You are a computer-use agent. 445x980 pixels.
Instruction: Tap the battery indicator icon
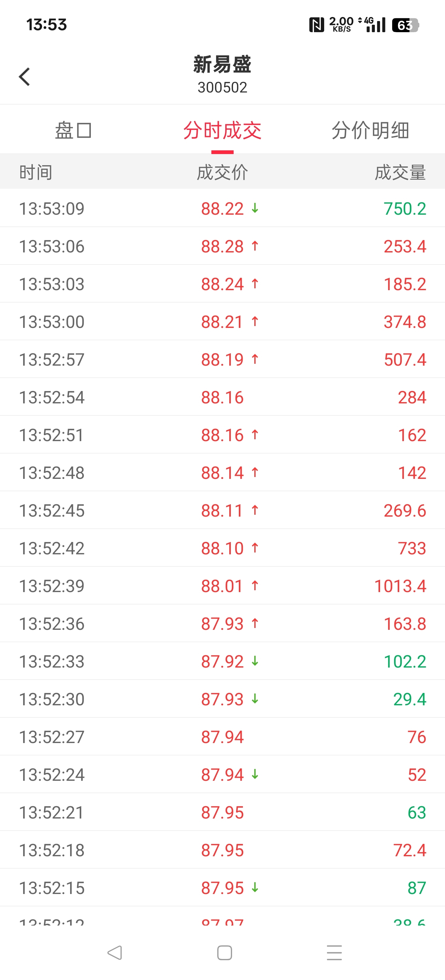tap(405, 25)
